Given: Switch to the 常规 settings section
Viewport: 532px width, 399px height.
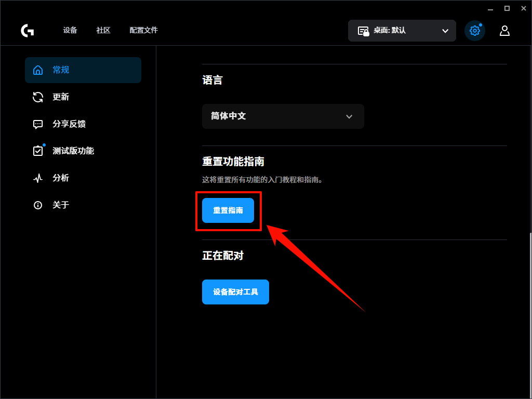Looking at the screenshot, I should pyautogui.click(x=61, y=70).
